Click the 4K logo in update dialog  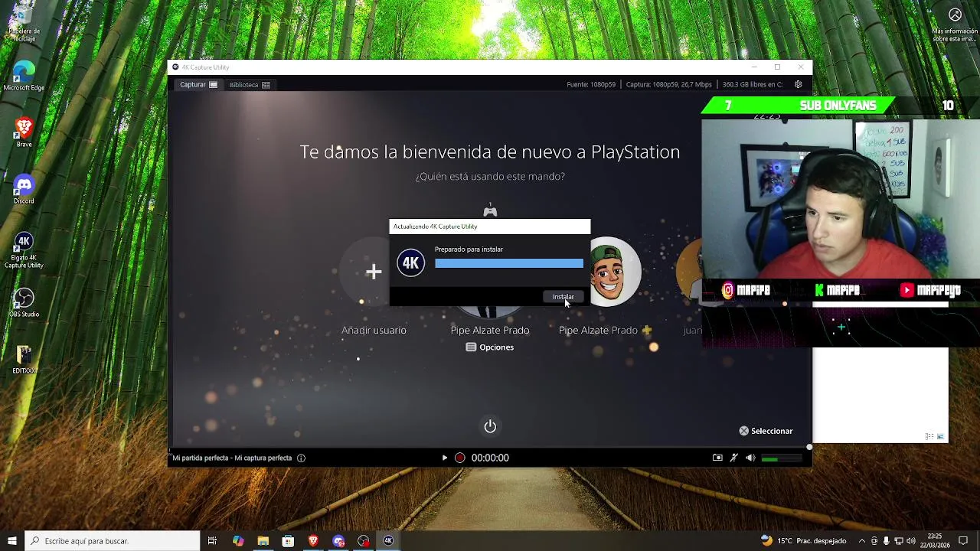pos(411,263)
